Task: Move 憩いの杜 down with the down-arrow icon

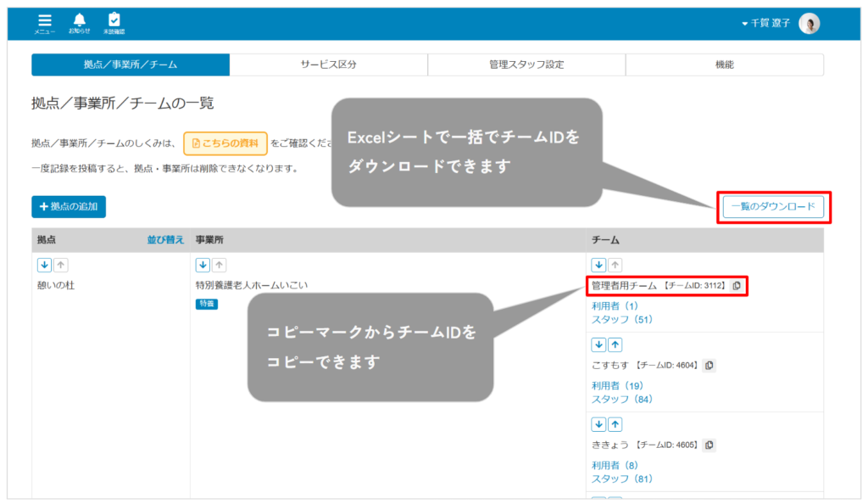Action: coord(45,264)
